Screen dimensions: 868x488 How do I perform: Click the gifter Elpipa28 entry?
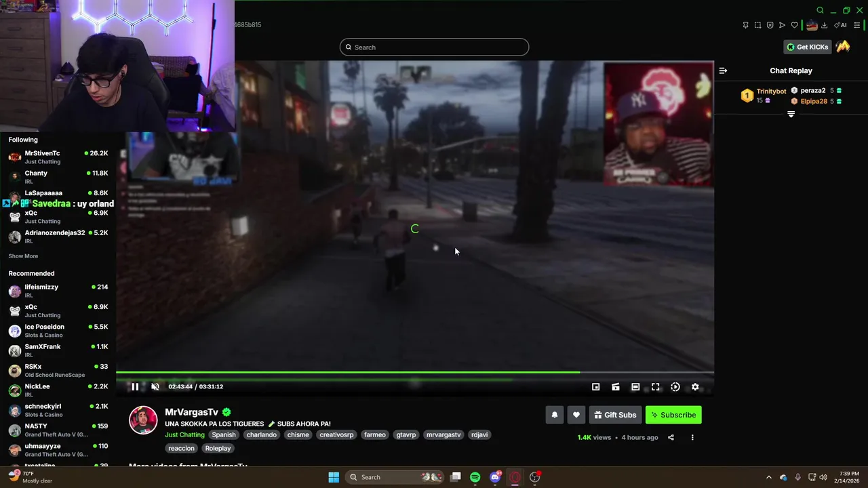pyautogui.click(x=816, y=101)
